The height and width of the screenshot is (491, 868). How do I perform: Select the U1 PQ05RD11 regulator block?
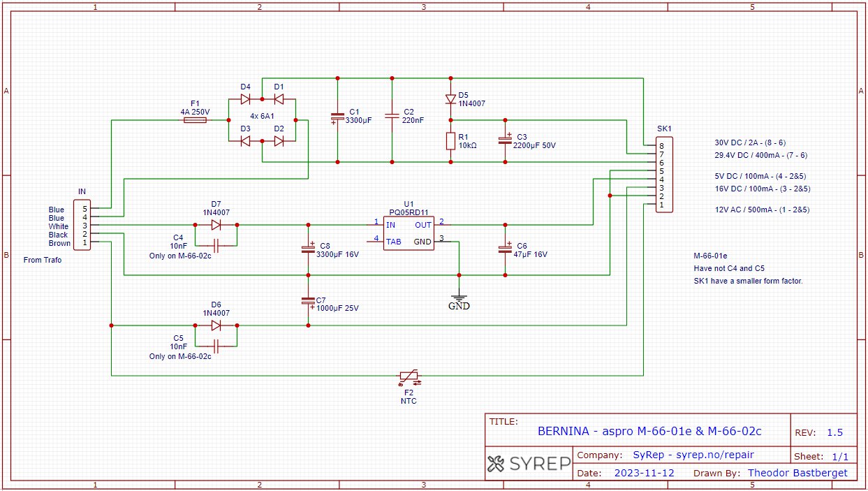click(x=409, y=233)
